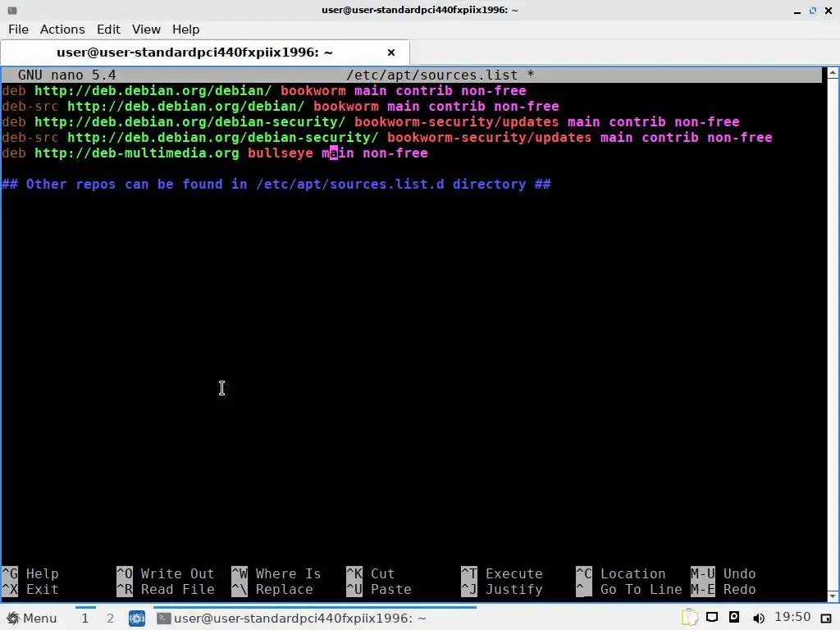The height and width of the screenshot is (630, 840).
Task: Click the scrollbar up arrow
Action: point(833,73)
